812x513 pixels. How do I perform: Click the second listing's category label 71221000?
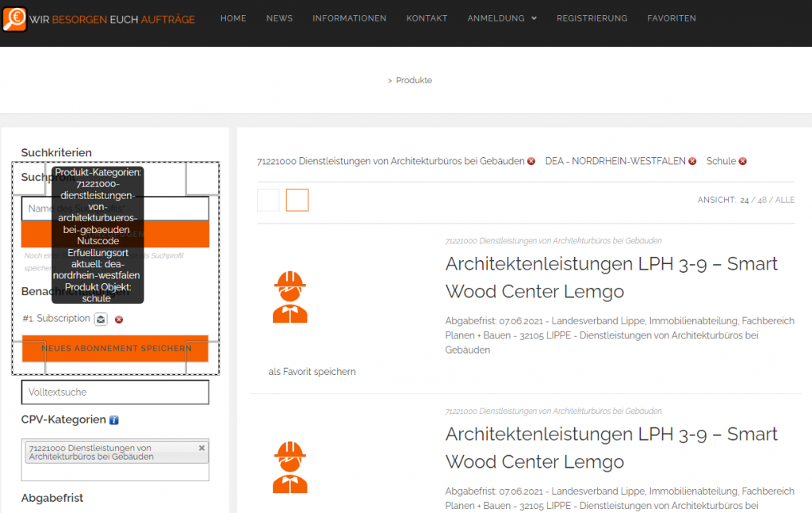click(553, 411)
